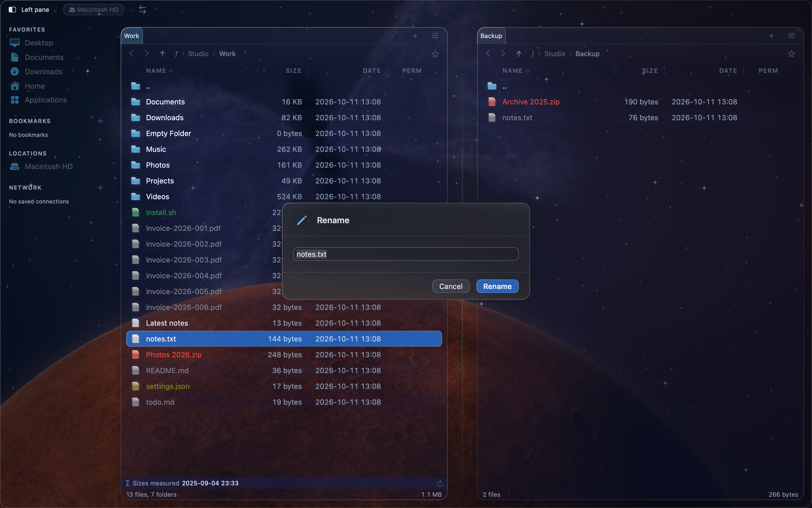This screenshot has width=812, height=508.
Task: Sort Backup pane by Name column
Action: tap(515, 71)
